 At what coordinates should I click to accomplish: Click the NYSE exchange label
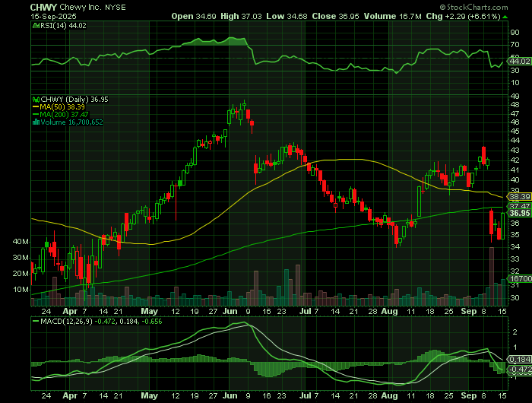[x=116, y=8]
